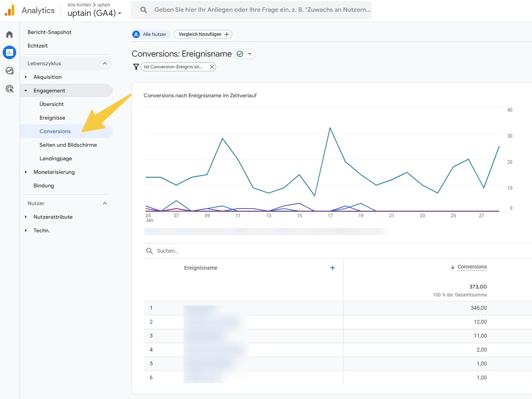Open the Home view from the left rail
This screenshot has width=532, height=399.
coord(9,34)
